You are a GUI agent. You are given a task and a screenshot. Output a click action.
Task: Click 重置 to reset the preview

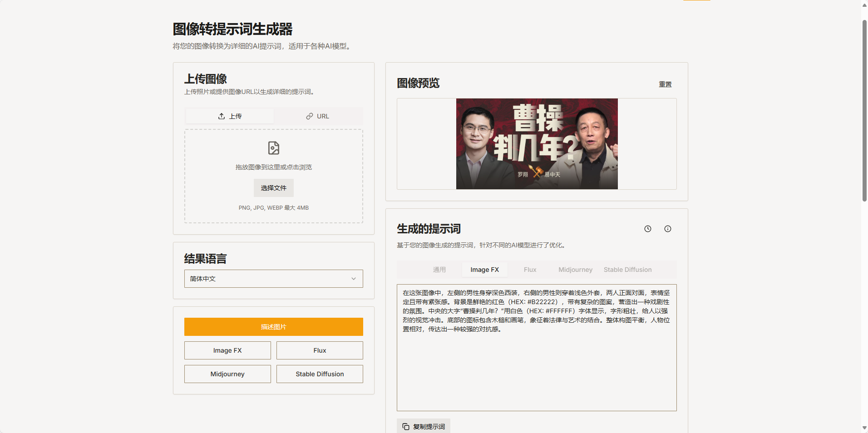(665, 84)
